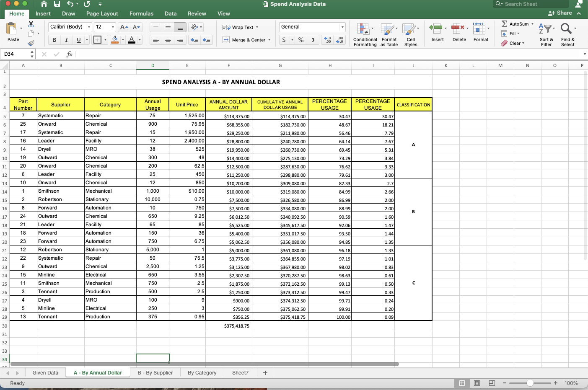588x390 pixels.
Task: Open the fill color dropdown arrow
Action: tap(123, 40)
